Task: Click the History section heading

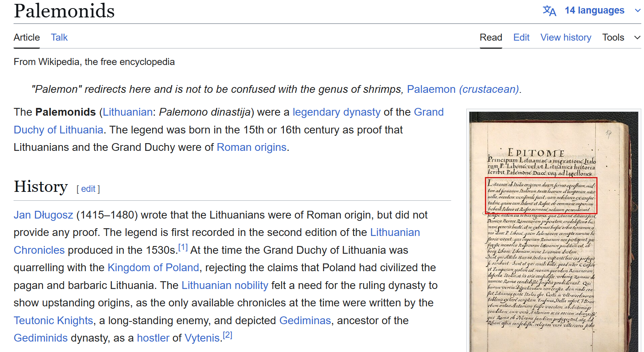Action: (x=41, y=187)
